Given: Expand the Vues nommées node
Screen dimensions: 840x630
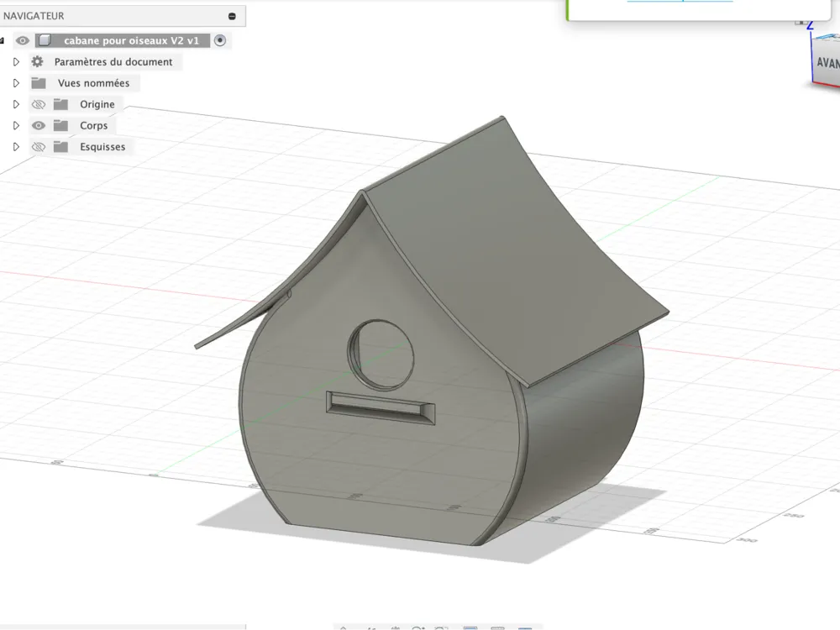Looking at the screenshot, I should pos(16,83).
